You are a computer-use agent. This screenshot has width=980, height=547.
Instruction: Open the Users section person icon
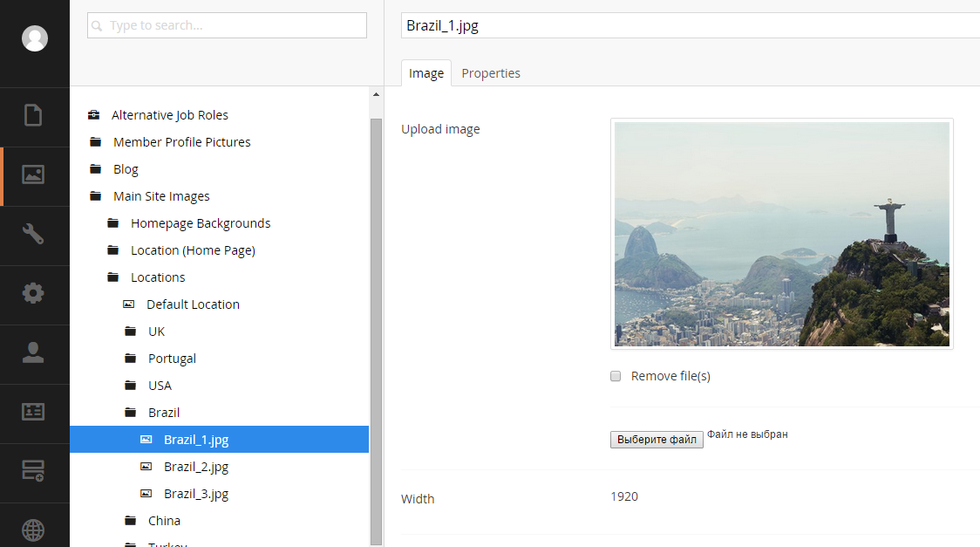33,352
